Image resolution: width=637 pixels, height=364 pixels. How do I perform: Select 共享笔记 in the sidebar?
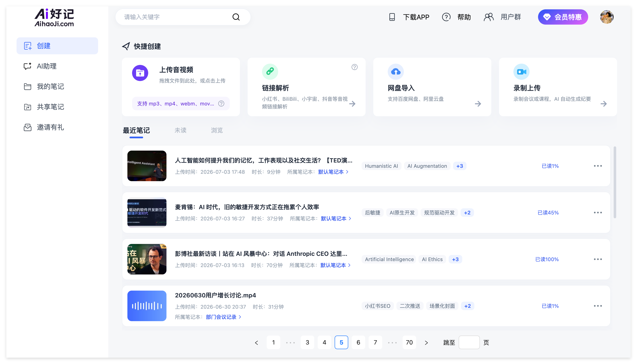57,107
